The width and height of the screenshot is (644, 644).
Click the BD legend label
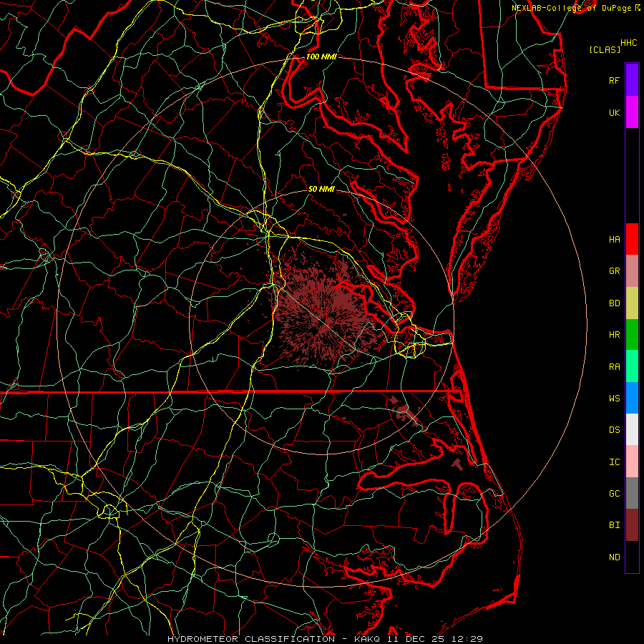click(x=615, y=303)
